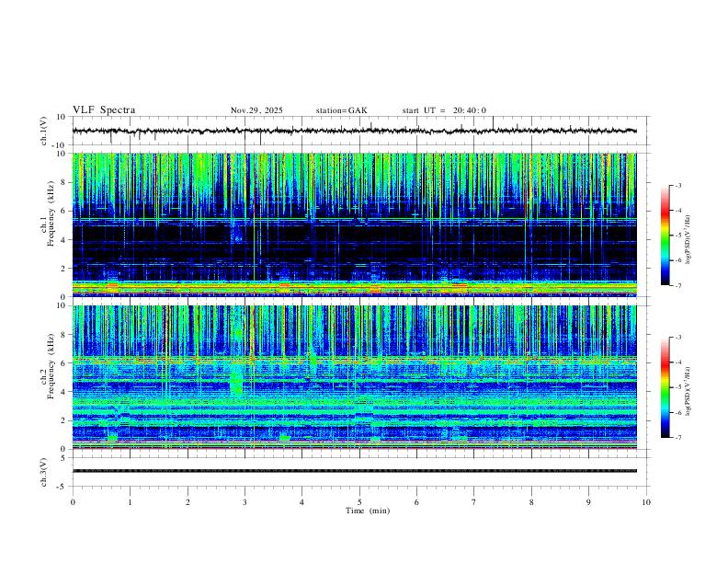728x563 pixels.
Task: Click the ch.2 spectrogram panel
Action: click(x=354, y=377)
